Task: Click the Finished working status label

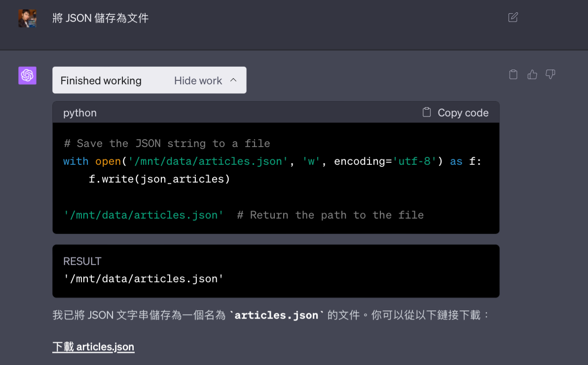Action: click(101, 80)
